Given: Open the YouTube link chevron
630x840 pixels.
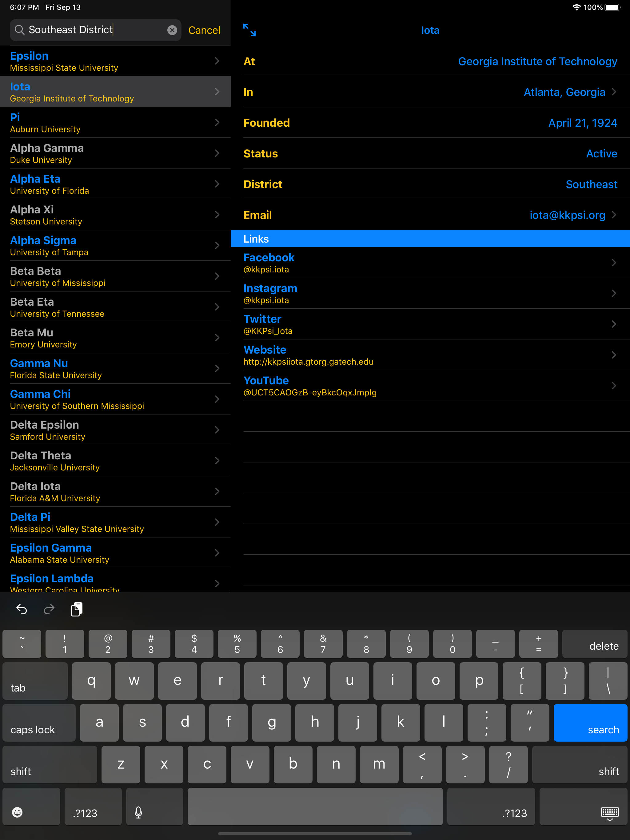Looking at the screenshot, I should click(x=614, y=386).
